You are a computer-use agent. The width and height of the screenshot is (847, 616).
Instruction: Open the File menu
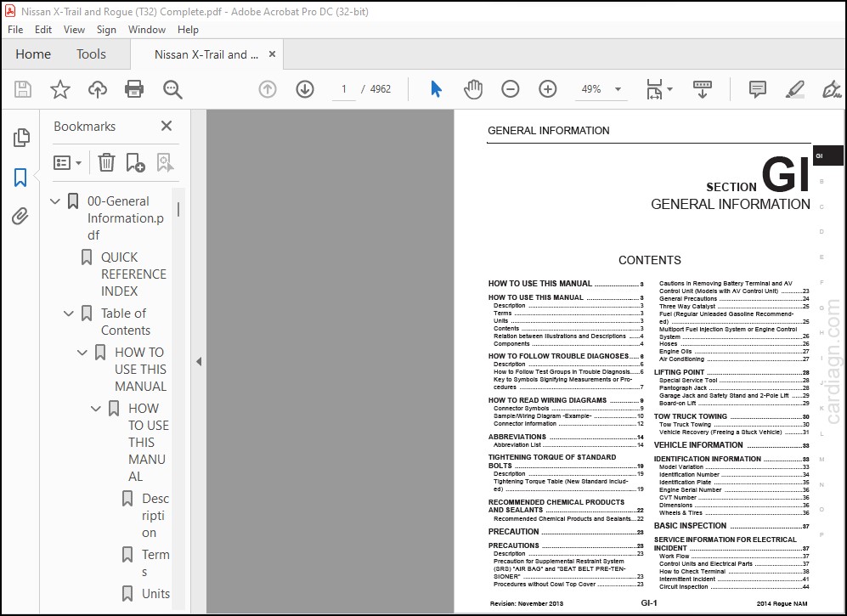[15, 30]
